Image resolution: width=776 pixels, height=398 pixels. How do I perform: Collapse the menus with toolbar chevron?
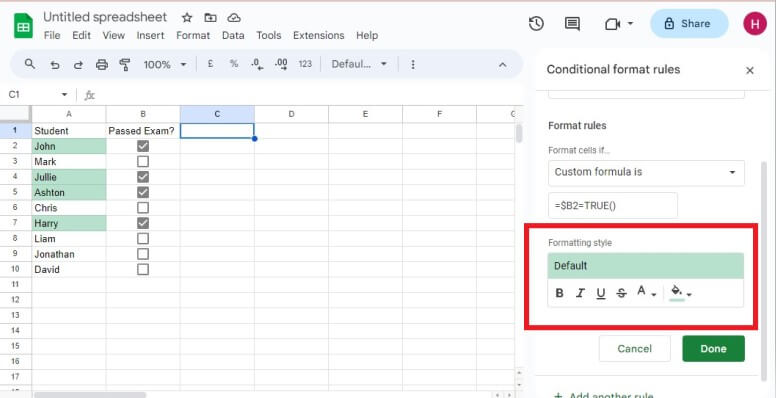point(502,65)
